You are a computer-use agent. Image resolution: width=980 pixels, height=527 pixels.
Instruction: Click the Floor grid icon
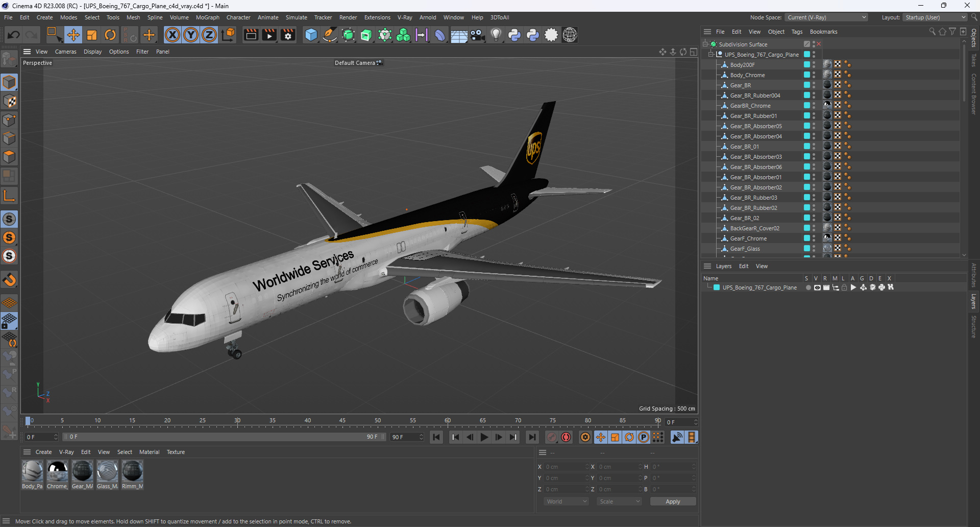coord(459,35)
